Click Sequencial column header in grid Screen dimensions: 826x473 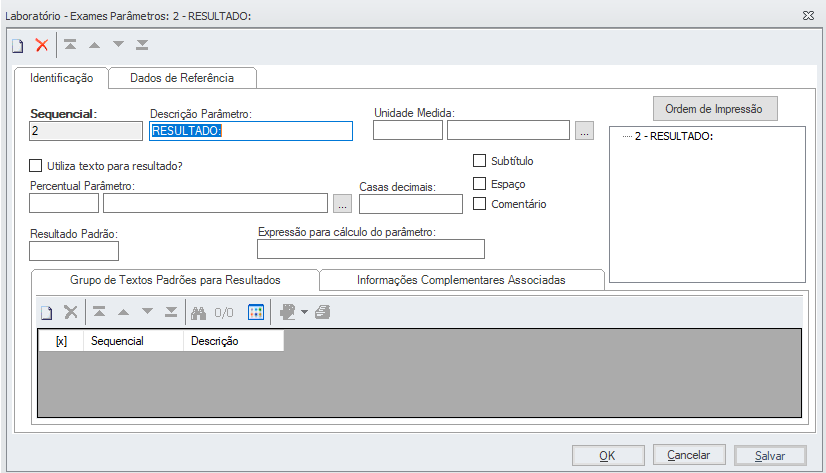[x=134, y=341]
